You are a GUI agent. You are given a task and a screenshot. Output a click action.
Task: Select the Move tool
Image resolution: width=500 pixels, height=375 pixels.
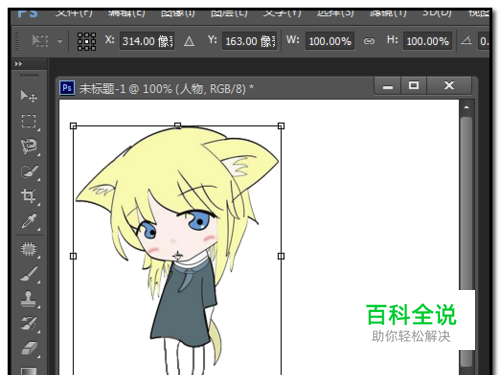point(29,96)
